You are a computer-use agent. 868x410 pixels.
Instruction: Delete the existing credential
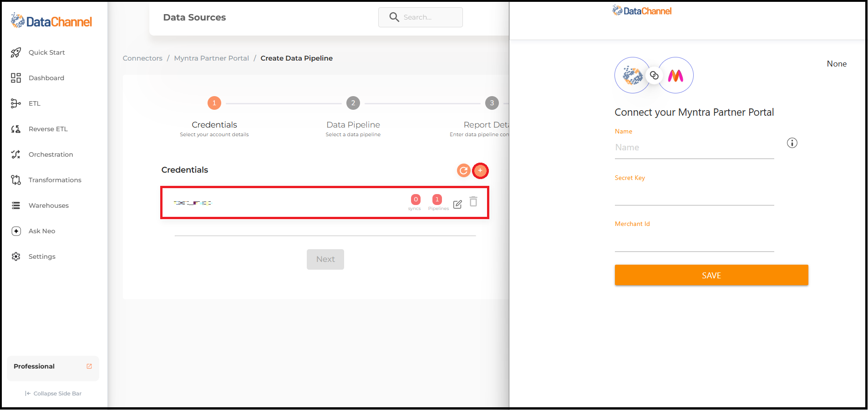click(473, 202)
